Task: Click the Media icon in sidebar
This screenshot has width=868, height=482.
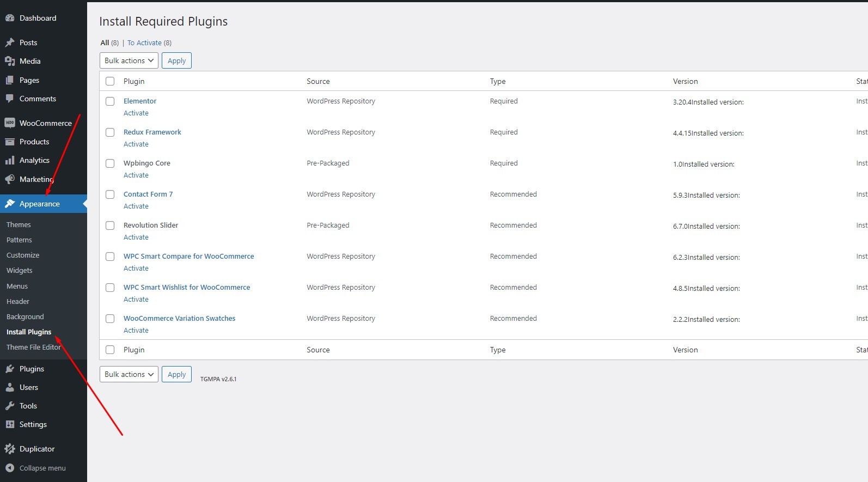Action: click(x=10, y=61)
